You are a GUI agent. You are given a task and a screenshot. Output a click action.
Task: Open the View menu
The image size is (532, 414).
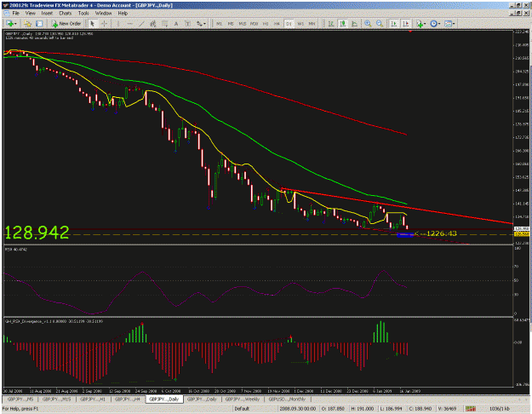pos(30,14)
